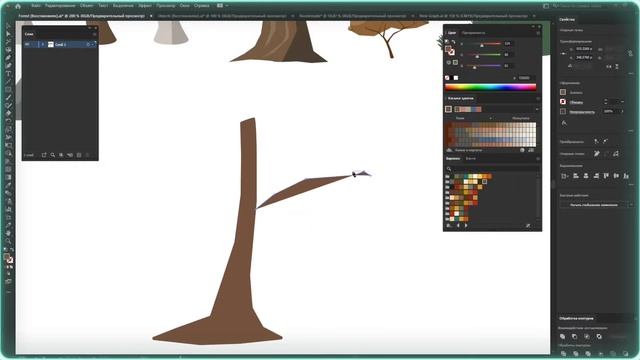Screen dimensions: 640x360
Task: Click the Unite pathfinder icon
Action: pos(562,336)
